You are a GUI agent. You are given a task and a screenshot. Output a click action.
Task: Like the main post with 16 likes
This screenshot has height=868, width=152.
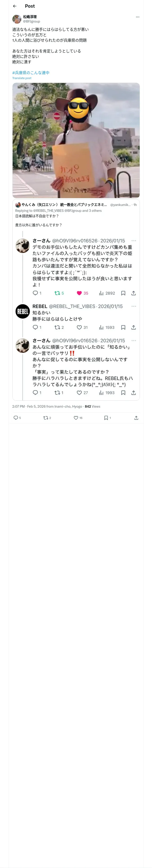[76, 418]
